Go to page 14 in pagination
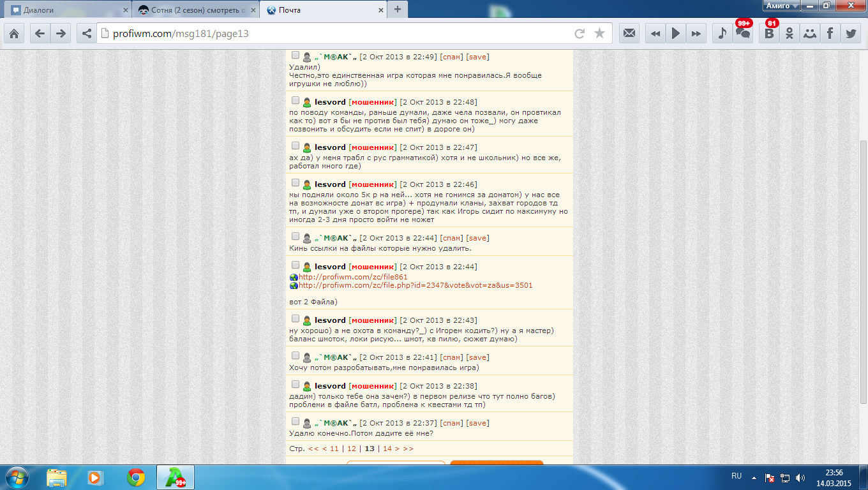The image size is (868, 490). click(x=387, y=449)
